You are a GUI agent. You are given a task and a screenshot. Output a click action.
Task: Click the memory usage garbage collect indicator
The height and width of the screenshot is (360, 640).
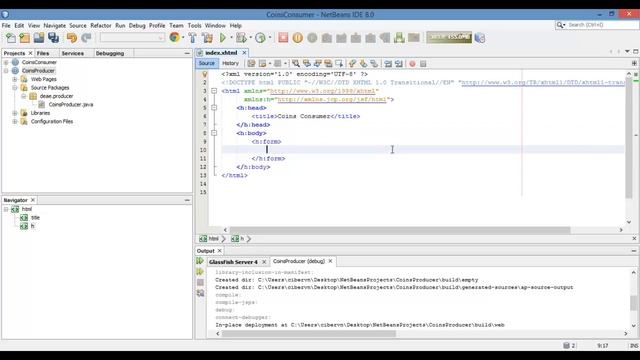tap(449, 37)
